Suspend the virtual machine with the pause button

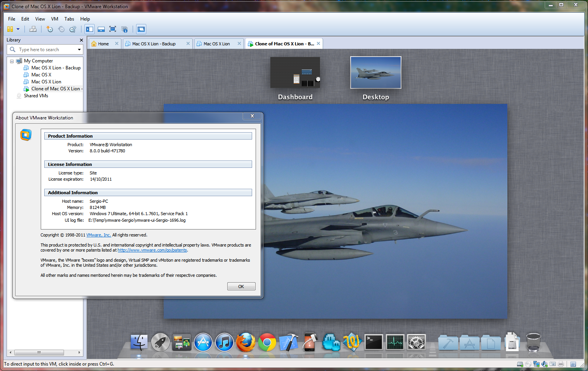click(x=10, y=29)
